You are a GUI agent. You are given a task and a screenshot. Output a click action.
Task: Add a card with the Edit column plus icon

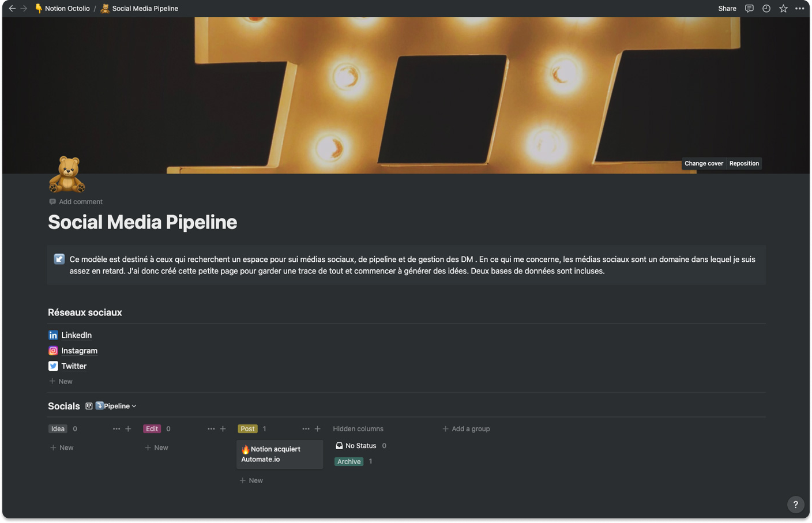[x=223, y=429]
